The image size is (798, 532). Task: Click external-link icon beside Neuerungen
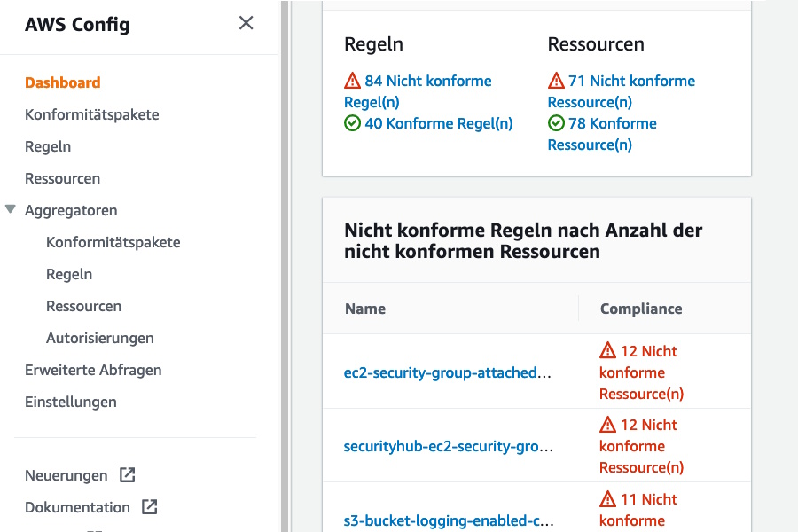127,475
